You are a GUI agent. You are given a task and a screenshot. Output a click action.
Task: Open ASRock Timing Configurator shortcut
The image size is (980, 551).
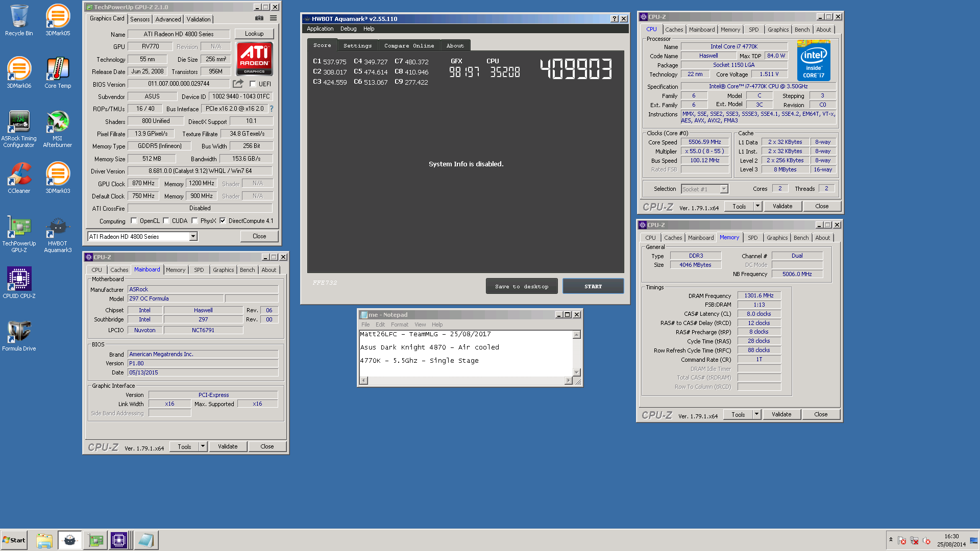(19, 129)
